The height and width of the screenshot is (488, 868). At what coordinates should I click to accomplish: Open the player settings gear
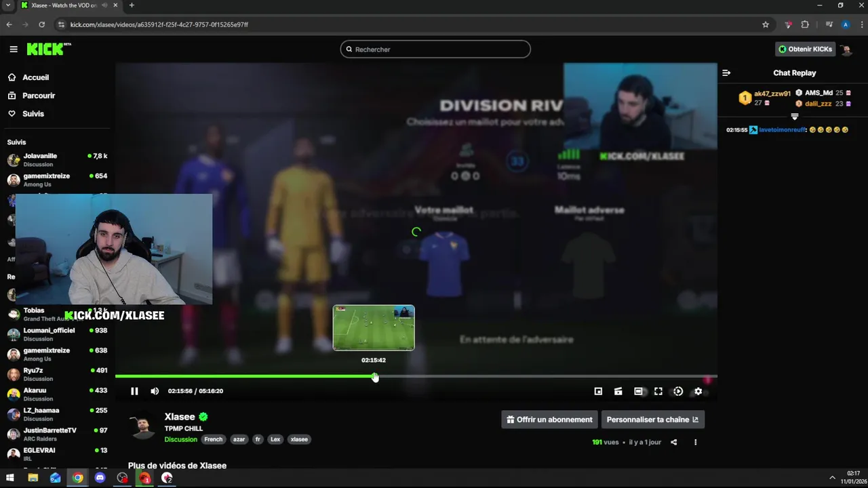click(x=698, y=391)
